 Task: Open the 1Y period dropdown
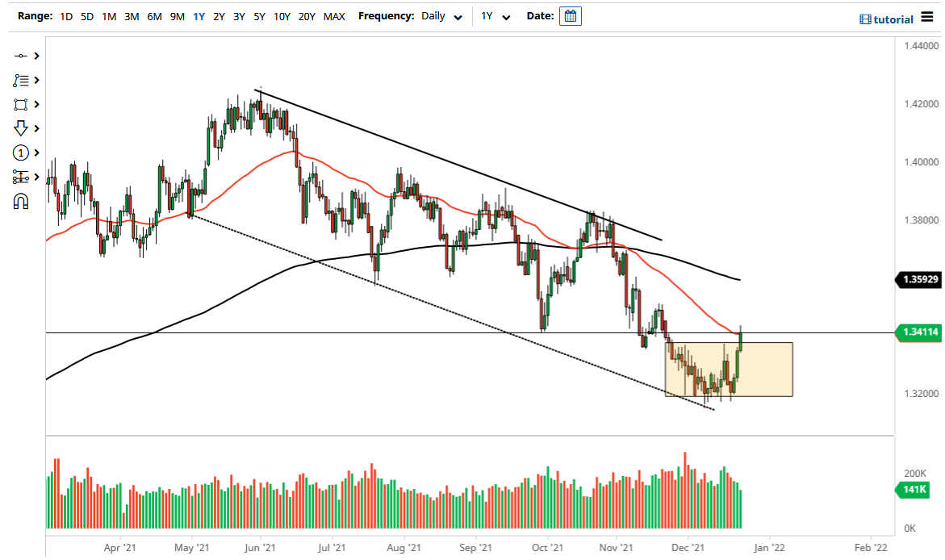click(x=495, y=16)
